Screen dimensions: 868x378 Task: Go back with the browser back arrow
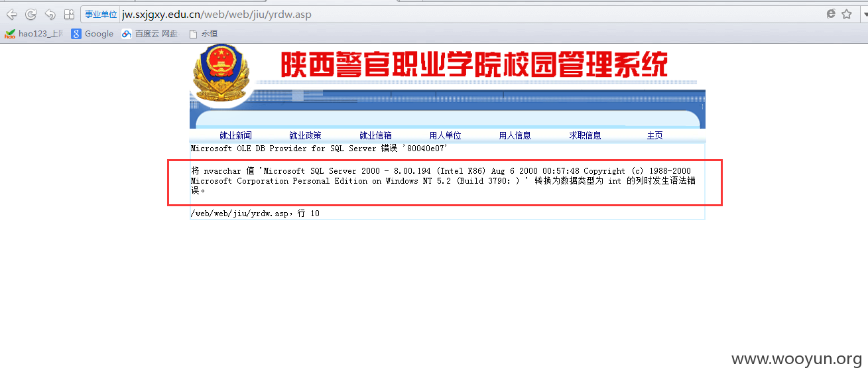coord(12,14)
